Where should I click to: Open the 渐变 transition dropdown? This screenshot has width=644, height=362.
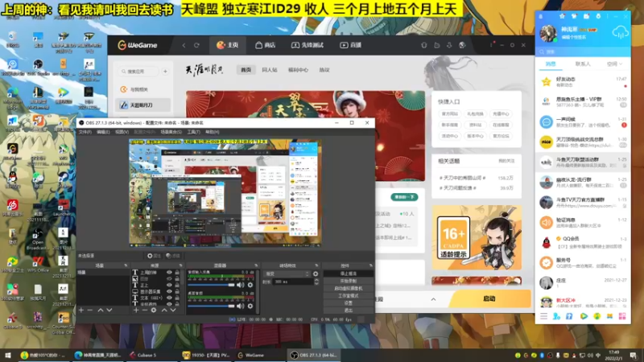tap(287, 274)
